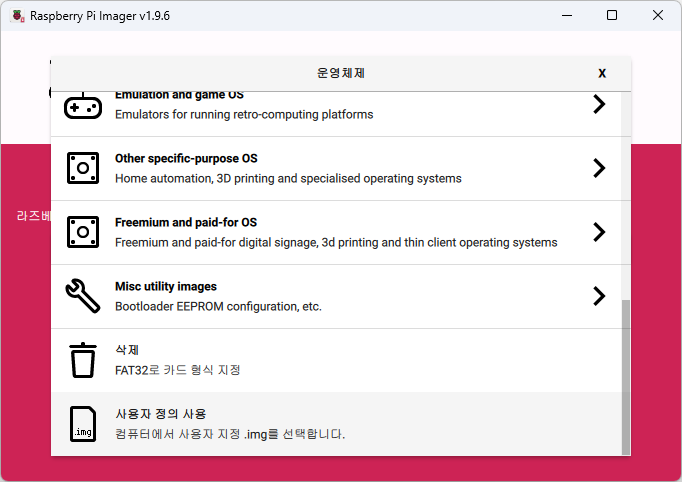Click 'FAT32로 카드 형식 지정' description text
This screenshot has width=682, height=482.
pos(177,370)
